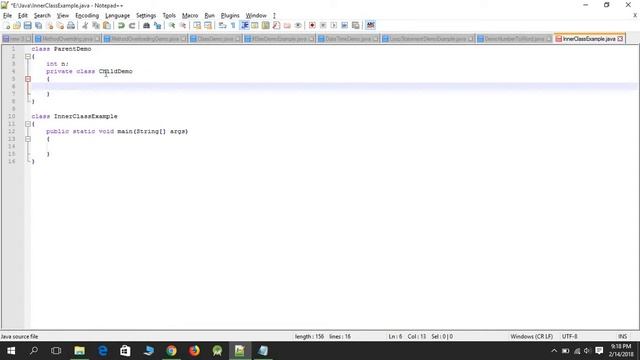
Task: Click the Print toolbar icon
Action: click(x=71, y=25)
